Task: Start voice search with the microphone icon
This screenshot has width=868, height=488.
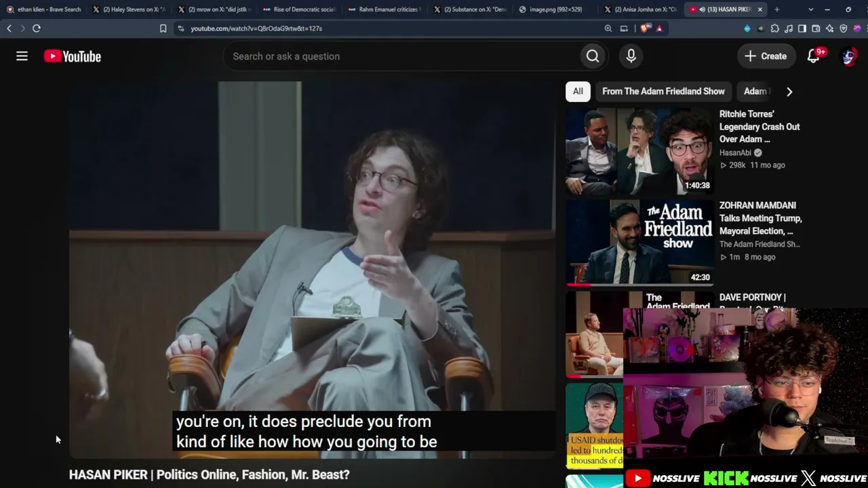Action: point(631,56)
